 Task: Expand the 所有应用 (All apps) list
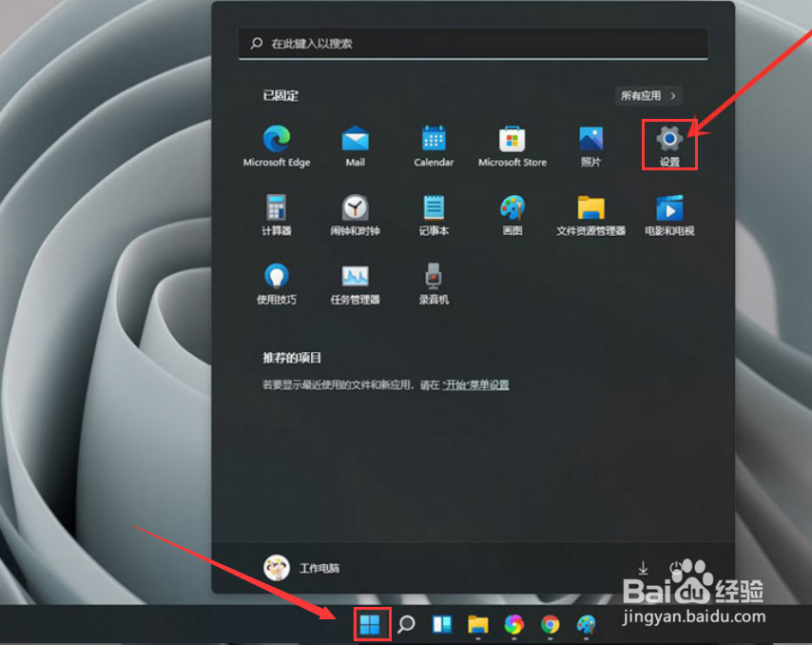[x=648, y=95]
